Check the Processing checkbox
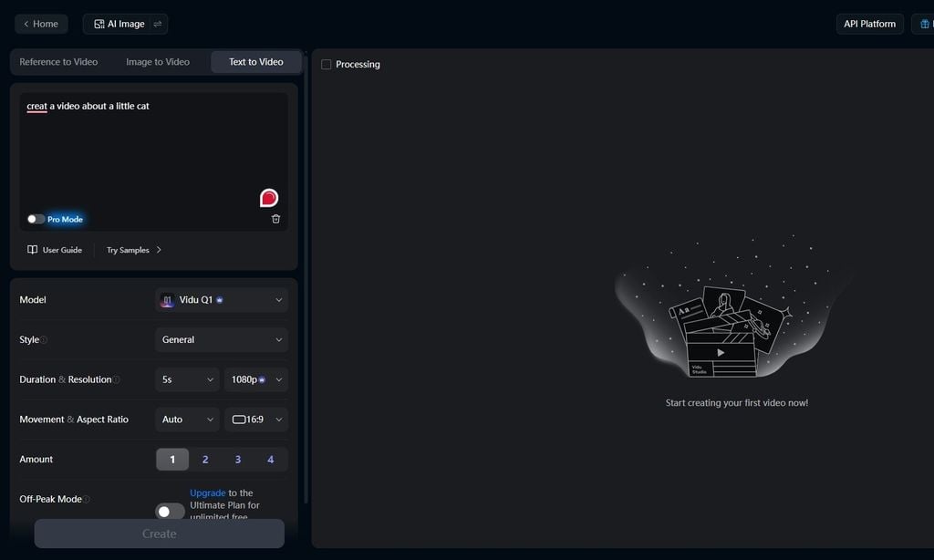 click(327, 65)
